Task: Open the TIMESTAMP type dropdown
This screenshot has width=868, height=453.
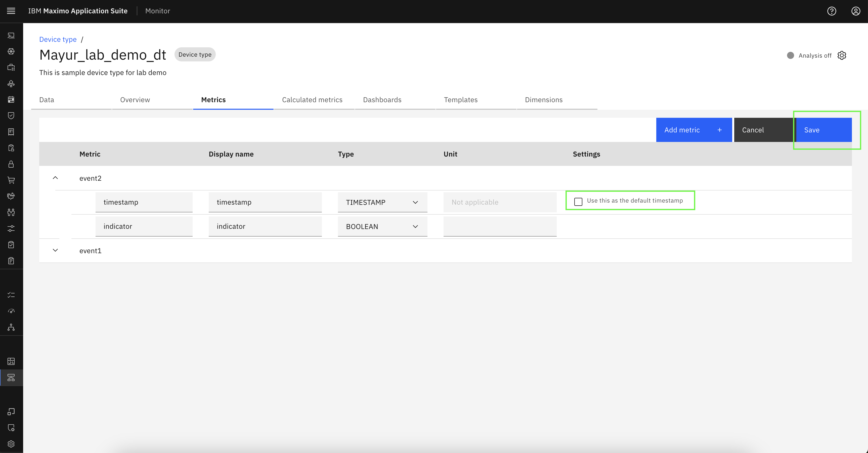Action: tap(382, 202)
